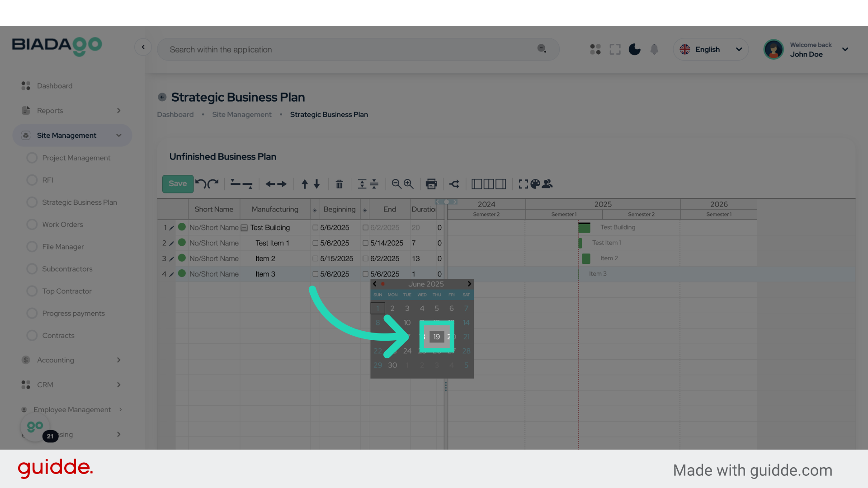Zoom in the Gantt timeline
Image resolution: width=868 pixels, height=488 pixels.
pyautogui.click(x=409, y=184)
